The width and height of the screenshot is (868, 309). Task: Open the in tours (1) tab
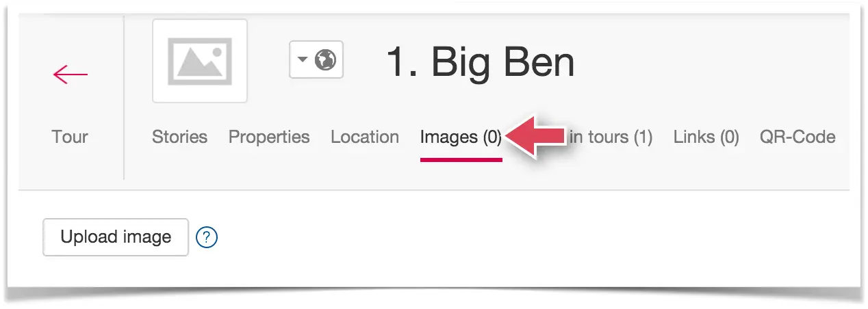coord(611,137)
